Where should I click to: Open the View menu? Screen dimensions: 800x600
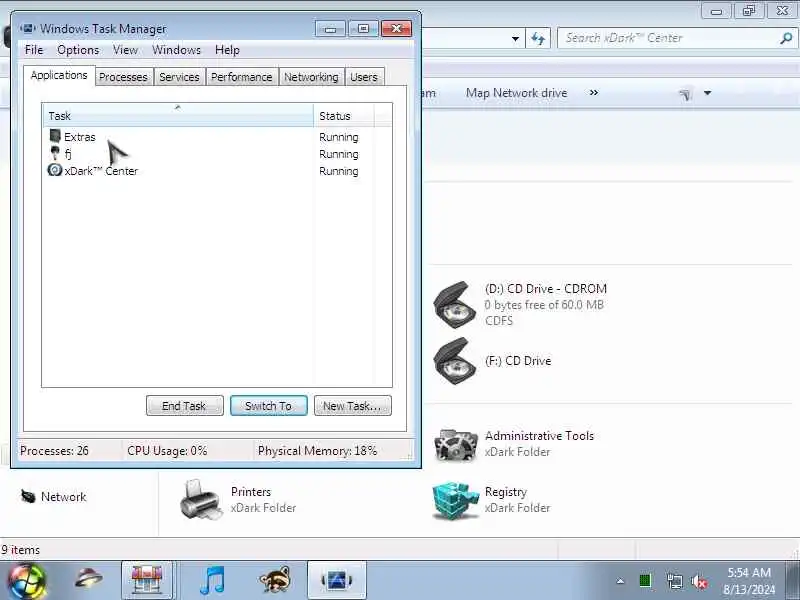point(125,50)
